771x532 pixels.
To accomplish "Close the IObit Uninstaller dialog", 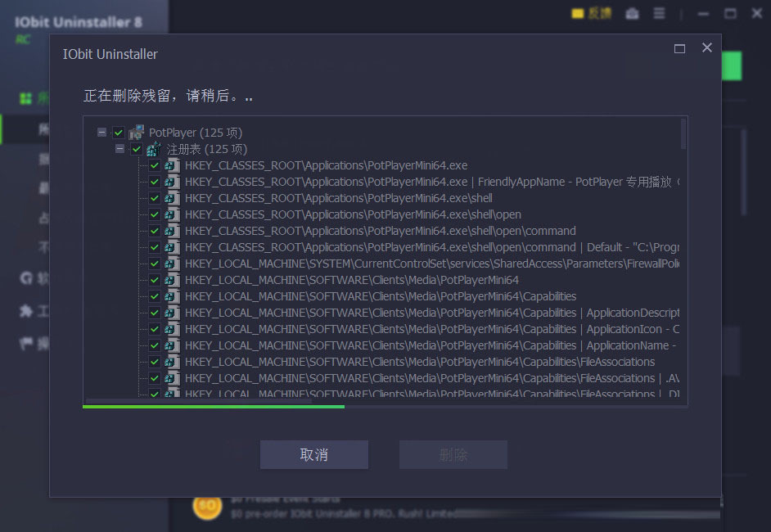I will [x=706, y=47].
